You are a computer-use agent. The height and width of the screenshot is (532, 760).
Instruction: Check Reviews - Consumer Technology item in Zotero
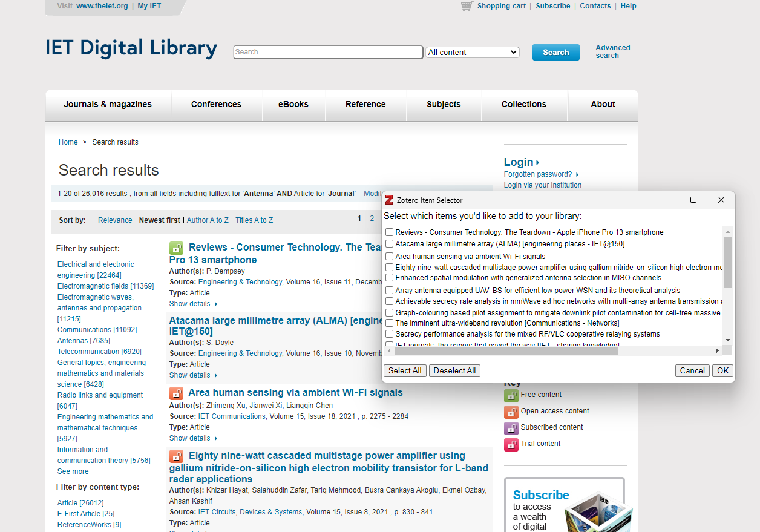tap(390, 232)
